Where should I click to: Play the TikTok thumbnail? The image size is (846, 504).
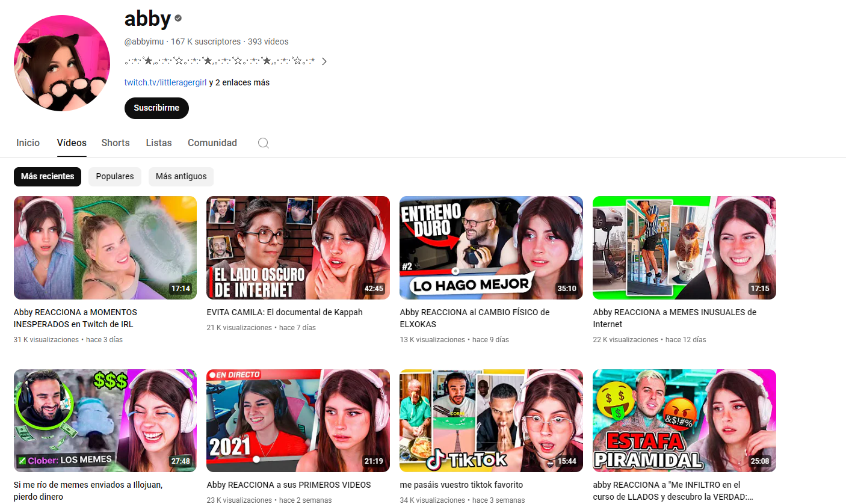(491, 420)
